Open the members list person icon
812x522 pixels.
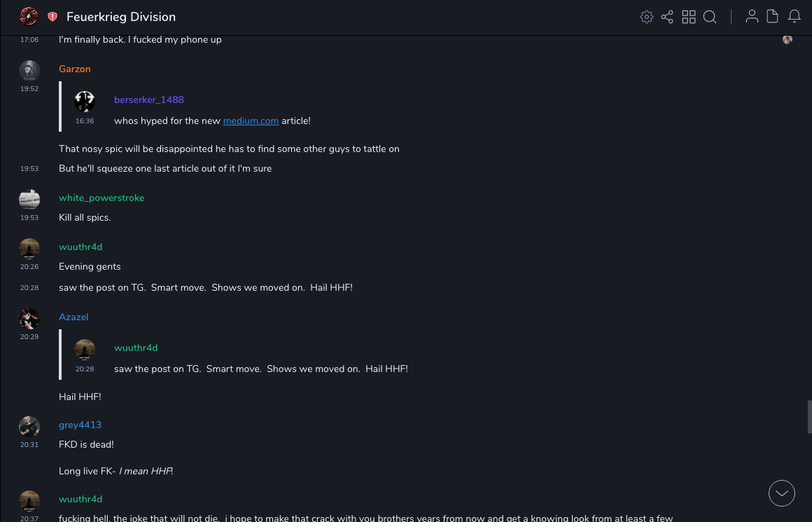pos(752,17)
